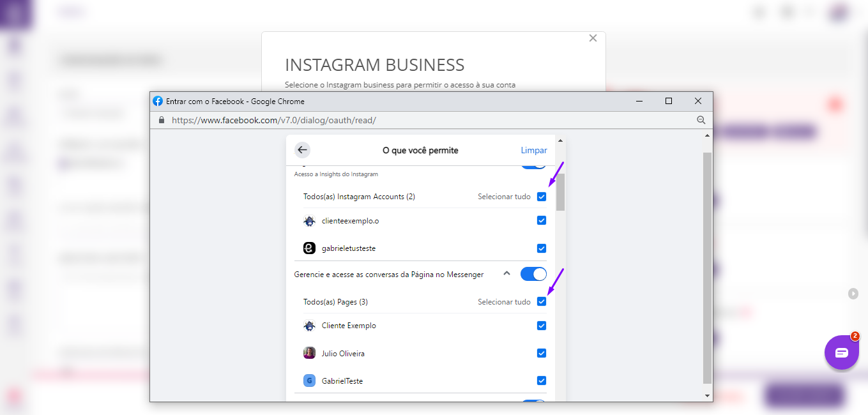Go back with the arrow button
Image resolution: width=868 pixels, height=415 pixels.
(x=302, y=150)
